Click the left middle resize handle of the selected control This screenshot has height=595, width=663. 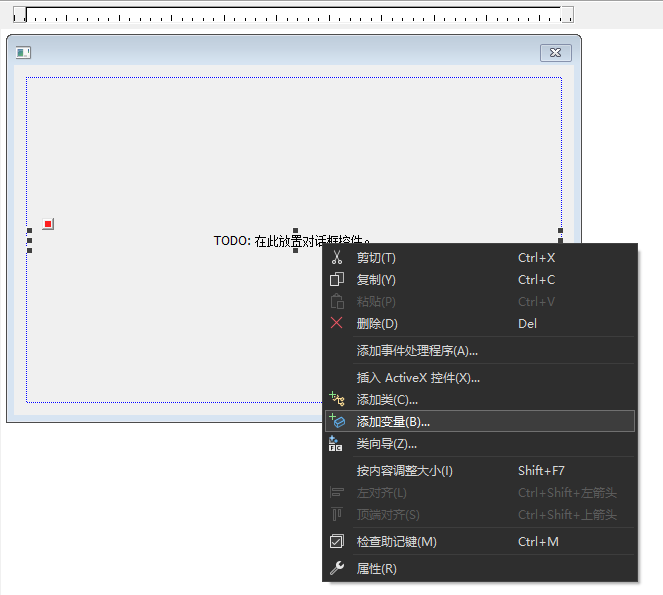(x=30, y=241)
